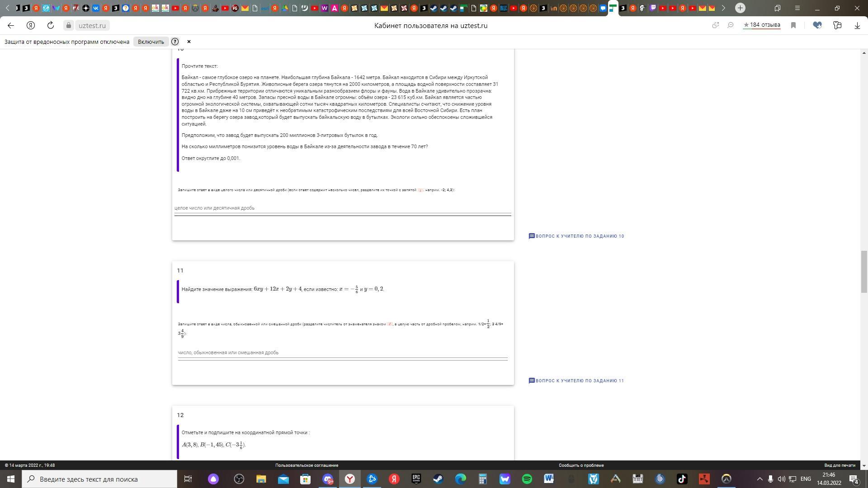The image size is (868, 488).
Task: Open question to teacher for task 11
Action: pyautogui.click(x=576, y=380)
